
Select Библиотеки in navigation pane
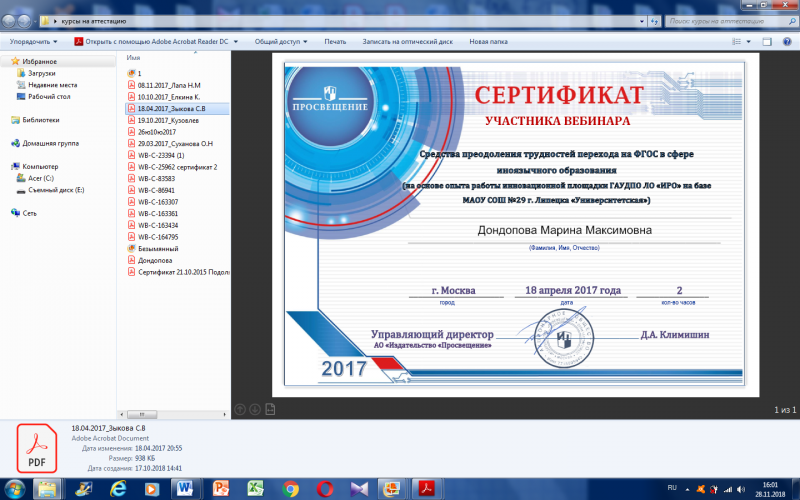(x=40, y=120)
